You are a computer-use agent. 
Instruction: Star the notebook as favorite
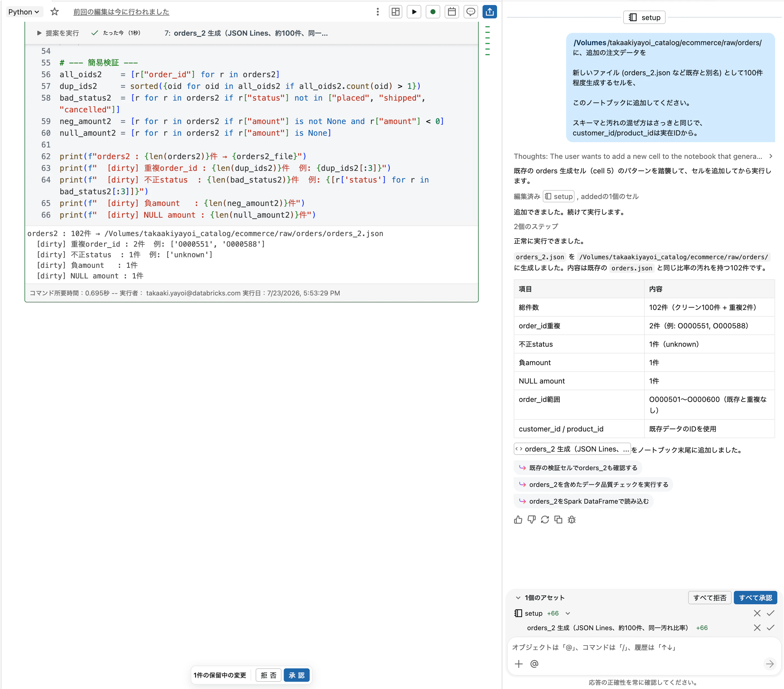coord(54,12)
